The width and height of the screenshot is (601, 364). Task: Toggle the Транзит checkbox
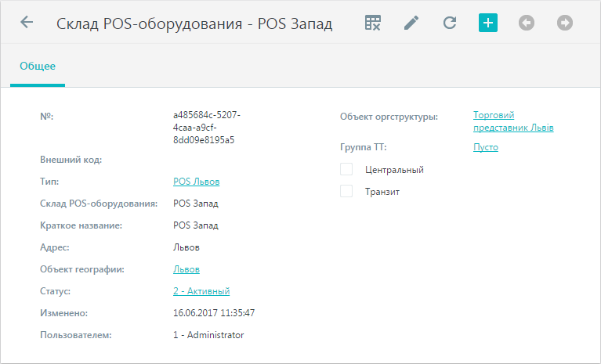(x=346, y=191)
